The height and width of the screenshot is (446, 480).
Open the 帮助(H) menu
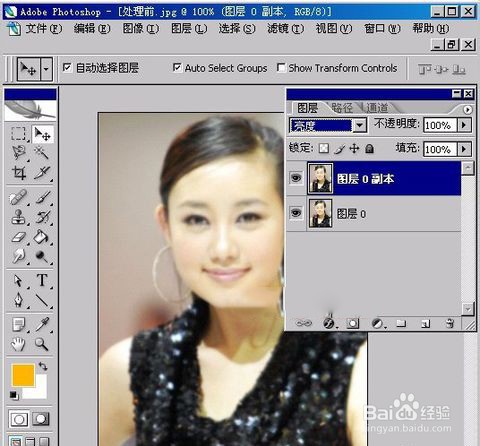click(431, 29)
